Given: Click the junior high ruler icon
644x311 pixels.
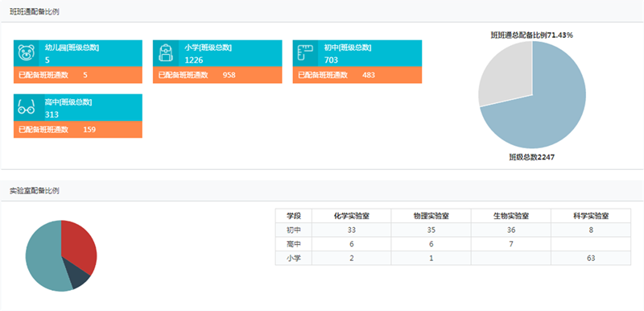Looking at the screenshot, I should pyautogui.click(x=305, y=53).
